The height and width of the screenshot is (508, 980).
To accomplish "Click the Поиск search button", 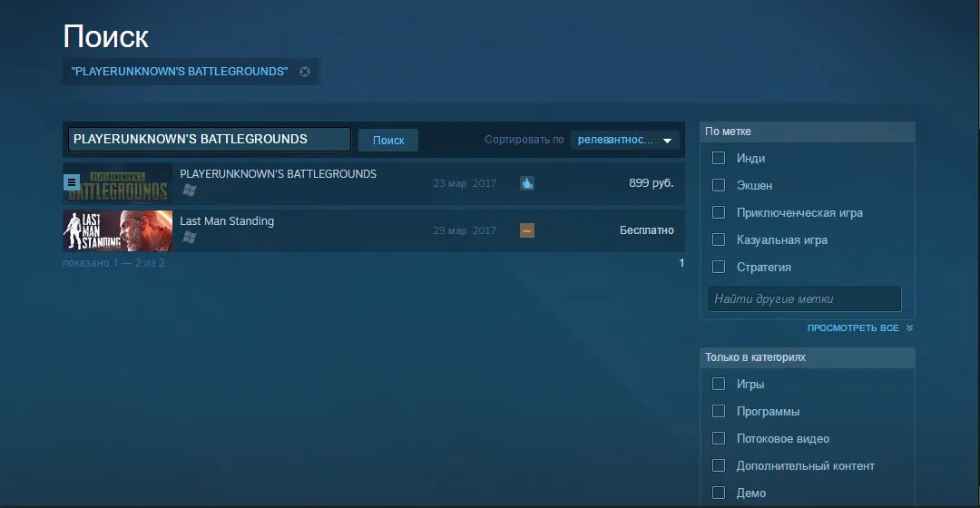I will (x=388, y=140).
